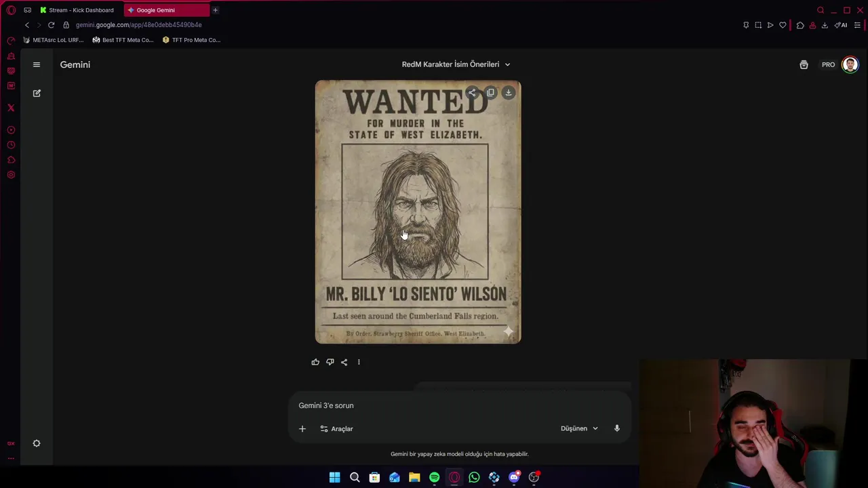Copy the generated wanted poster image
The image size is (868, 488).
coord(490,93)
